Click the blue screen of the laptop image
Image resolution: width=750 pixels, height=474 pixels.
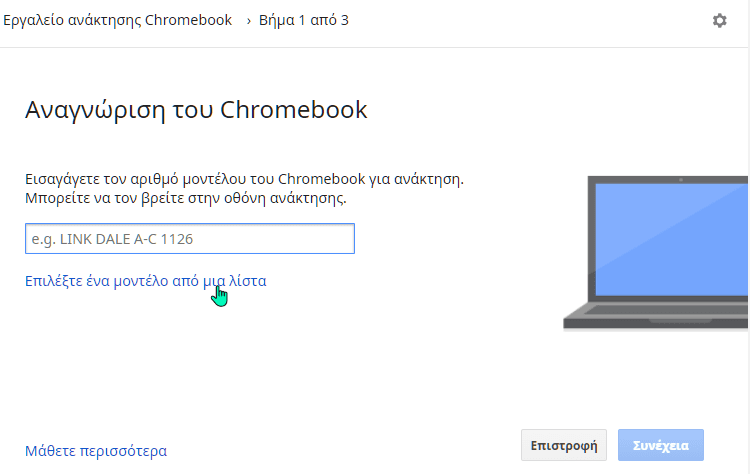(672, 240)
